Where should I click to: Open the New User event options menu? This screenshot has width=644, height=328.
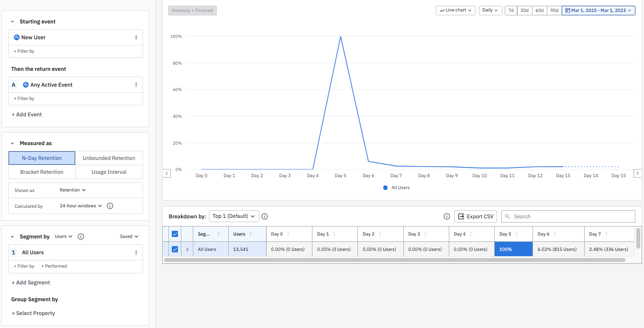coord(136,37)
